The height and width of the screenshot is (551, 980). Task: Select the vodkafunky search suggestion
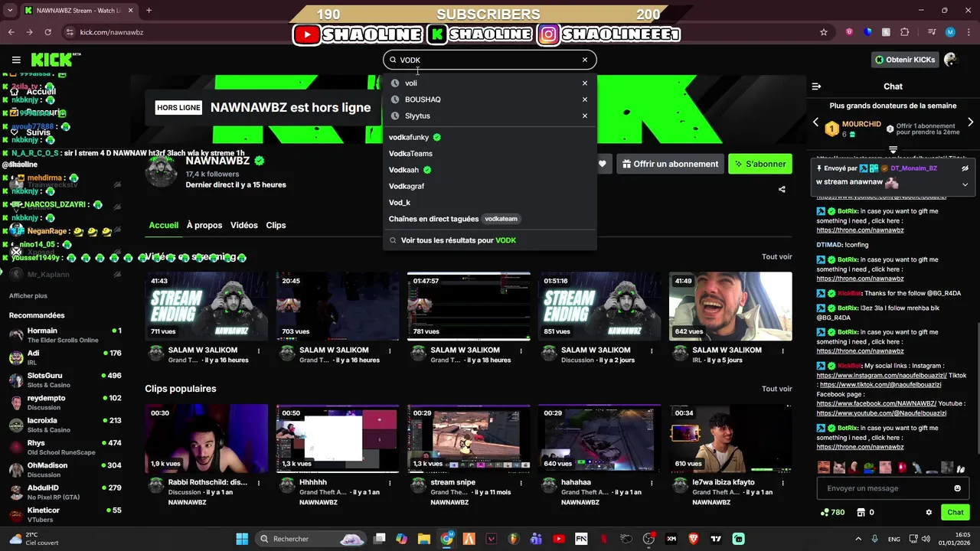click(x=490, y=137)
